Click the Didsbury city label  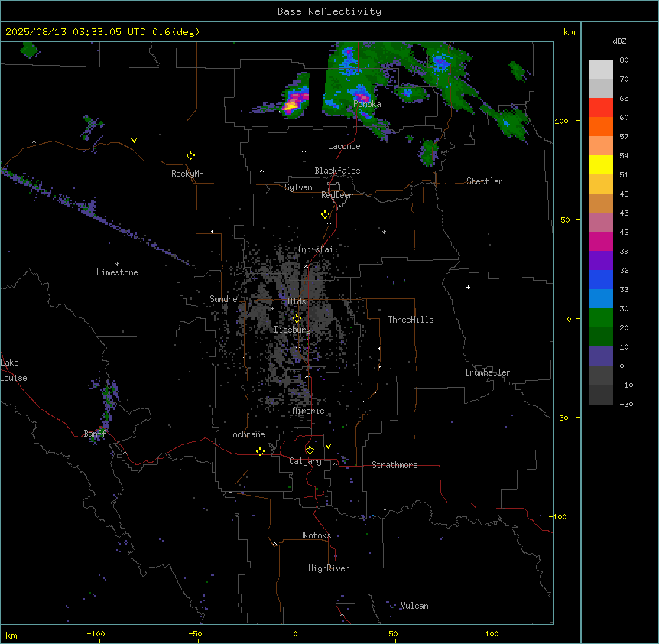pos(293,330)
